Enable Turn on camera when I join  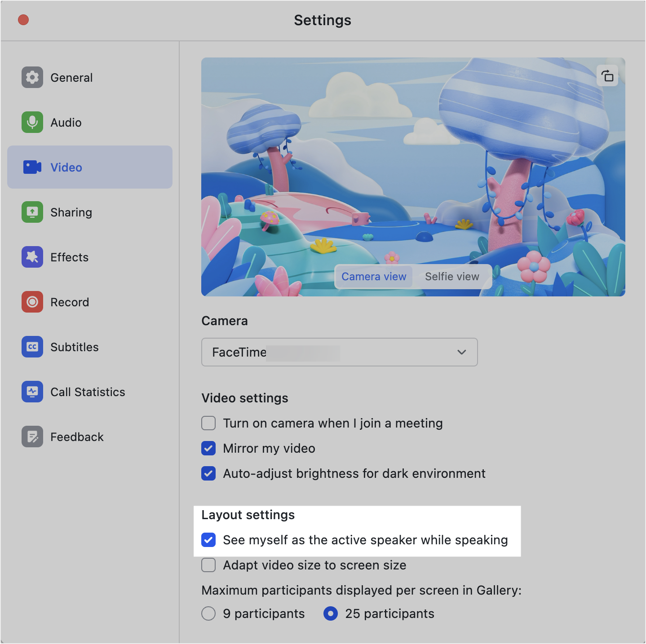[x=208, y=423]
